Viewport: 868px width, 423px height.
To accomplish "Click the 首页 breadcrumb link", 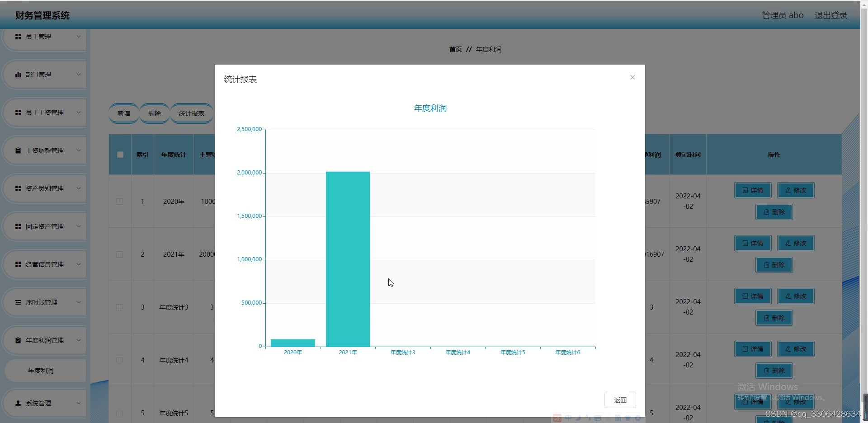I will (x=456, y=49).
